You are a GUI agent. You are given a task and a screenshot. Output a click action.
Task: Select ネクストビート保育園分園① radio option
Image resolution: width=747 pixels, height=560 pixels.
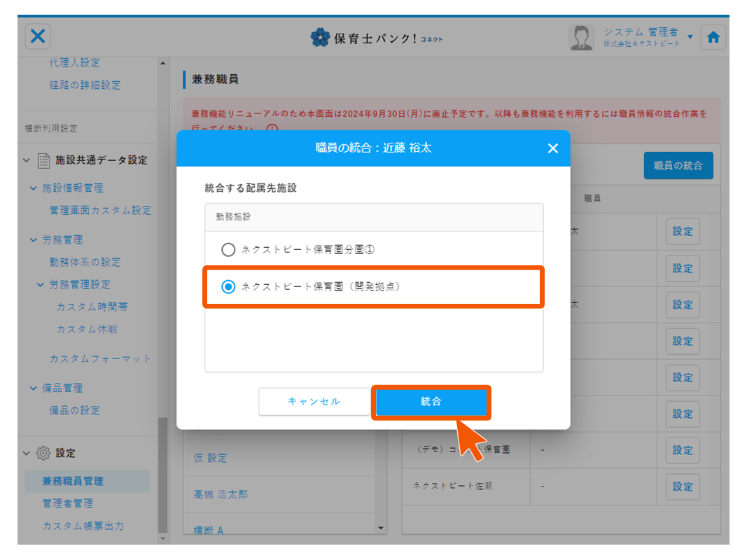(x=228, y=250)
